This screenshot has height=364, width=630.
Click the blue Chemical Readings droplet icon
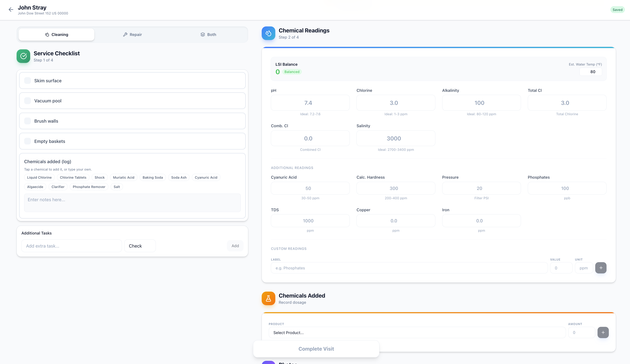(x=268, y=33)
